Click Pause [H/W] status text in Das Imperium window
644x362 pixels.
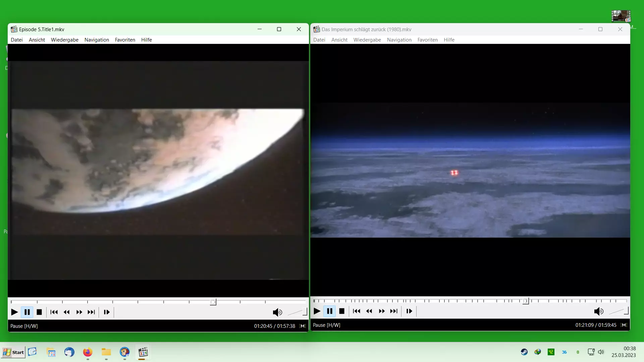[327, 325]
